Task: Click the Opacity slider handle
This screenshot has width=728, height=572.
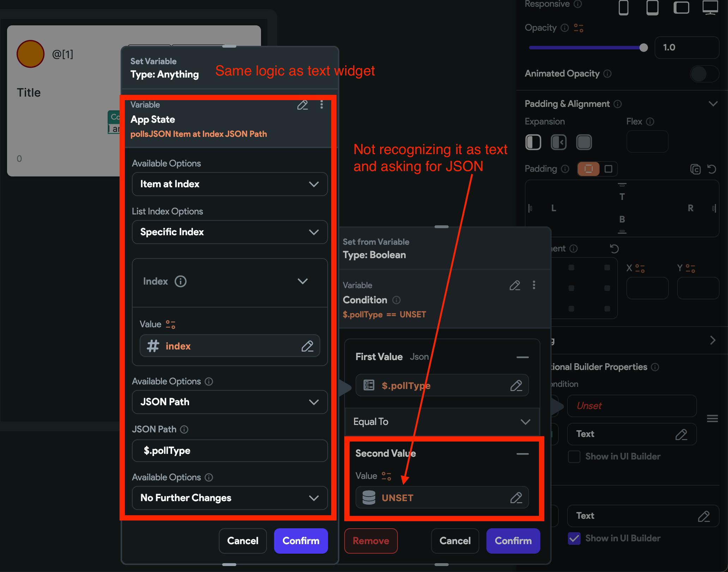Action: pos(643,48)
